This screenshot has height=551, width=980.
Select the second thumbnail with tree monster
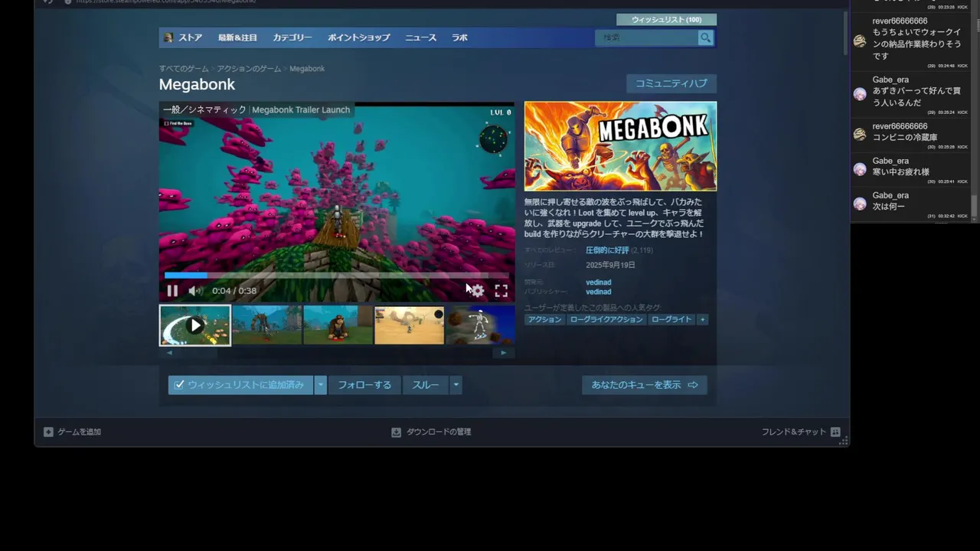266,325
